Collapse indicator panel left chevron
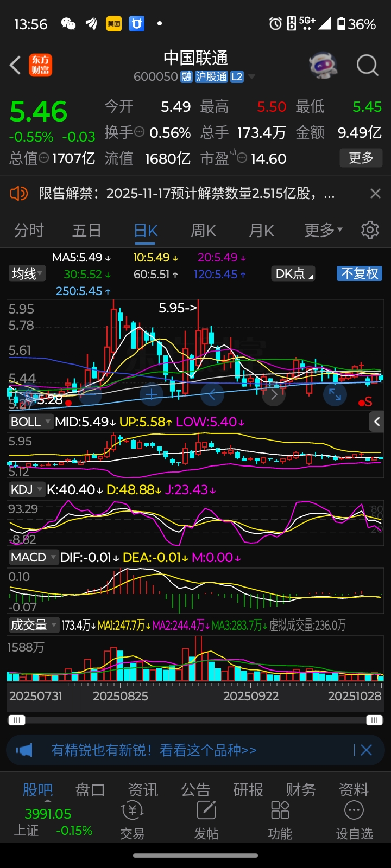391x868 pixels. click(x=377, y=422)
